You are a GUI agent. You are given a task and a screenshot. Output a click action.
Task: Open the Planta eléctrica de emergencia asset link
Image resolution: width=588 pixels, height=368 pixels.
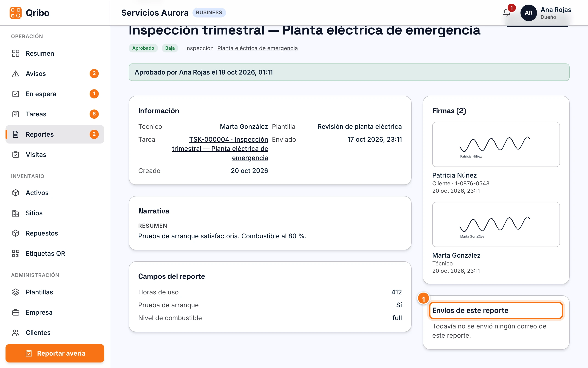tap(257, 48)
